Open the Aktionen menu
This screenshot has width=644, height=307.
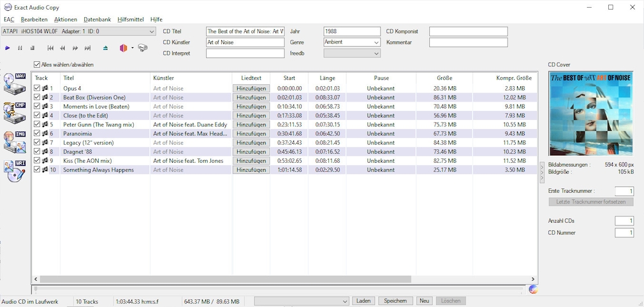click(66, 19)
